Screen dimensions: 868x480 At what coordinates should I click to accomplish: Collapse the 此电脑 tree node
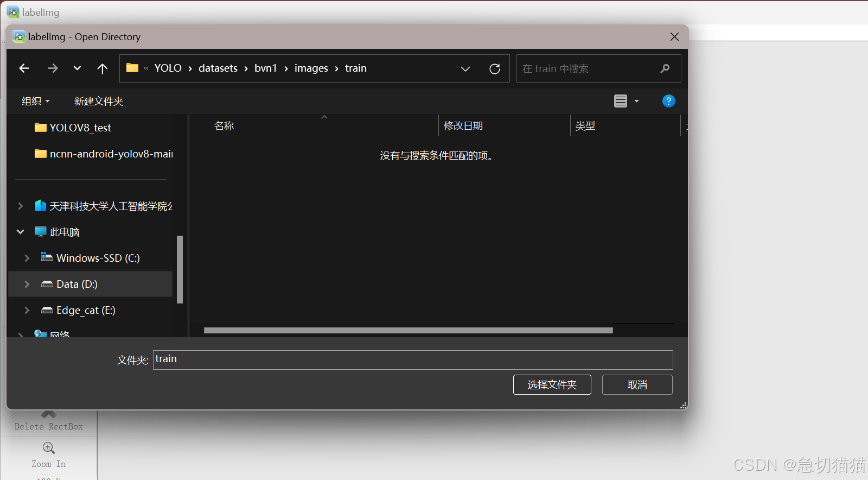pyautogui.click(x=20, y=232)
